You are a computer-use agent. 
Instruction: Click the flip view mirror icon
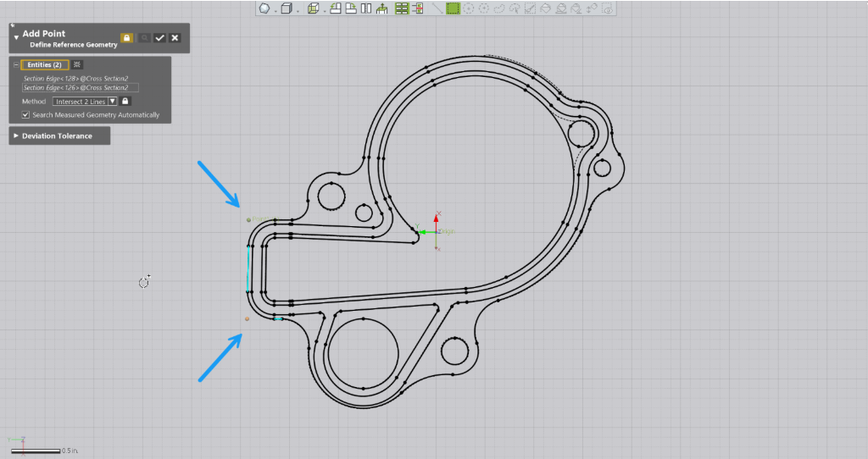point(366,8)
